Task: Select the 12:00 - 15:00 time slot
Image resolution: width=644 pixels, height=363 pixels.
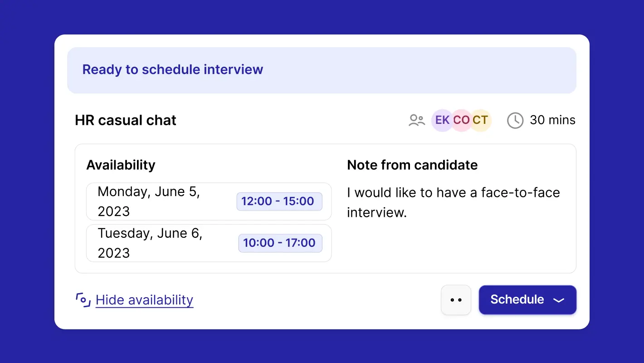Action: pos(279,201)
